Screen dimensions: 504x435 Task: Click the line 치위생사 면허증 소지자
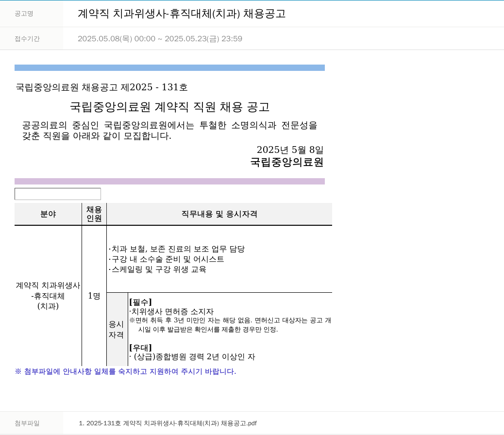pyautogui.click(x=171, y=312)
